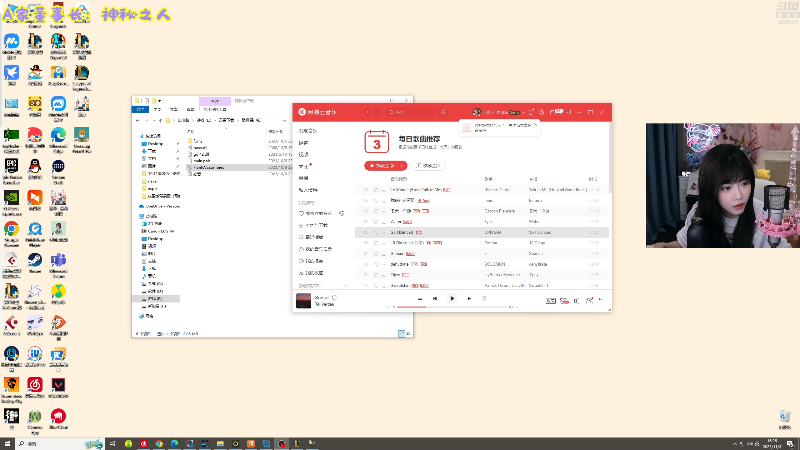Add new playlist with plus icon
This screenshot has height=450, width=800.
pos(345,285)
